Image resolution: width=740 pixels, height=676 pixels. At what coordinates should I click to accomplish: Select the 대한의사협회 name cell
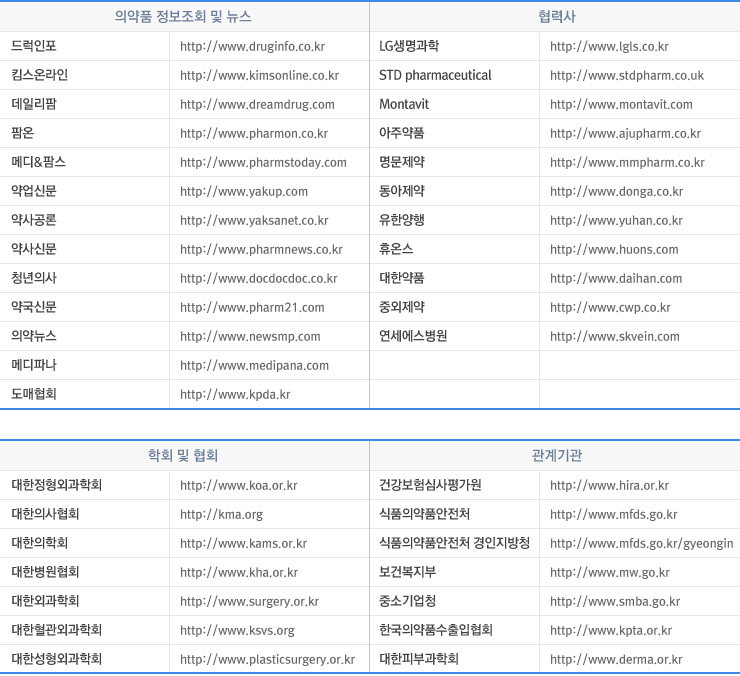click(x=45, y=514)
